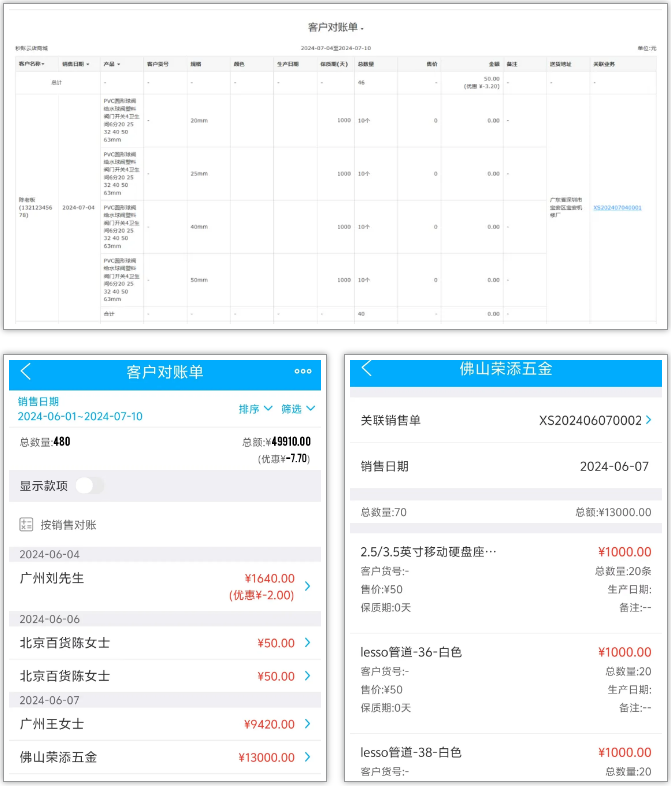Tap the 销售日期 label in mobile list
671x786 pixels.
(38, 402)
